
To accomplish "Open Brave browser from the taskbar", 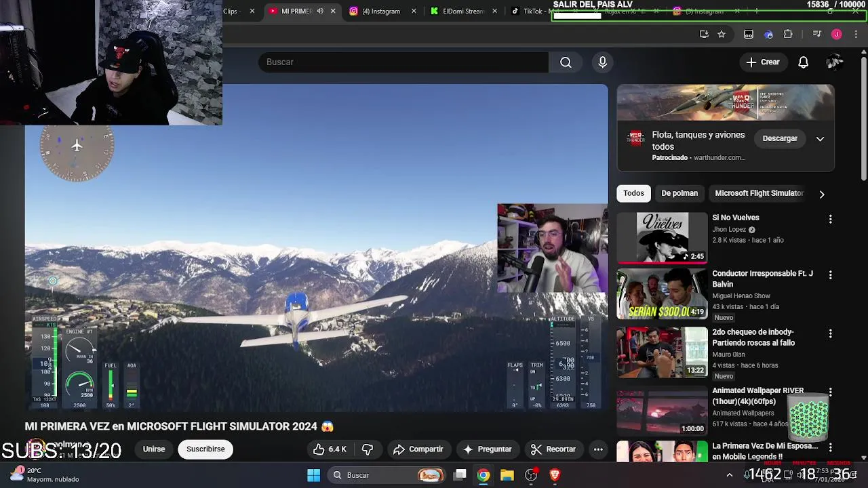I will 555,475.
